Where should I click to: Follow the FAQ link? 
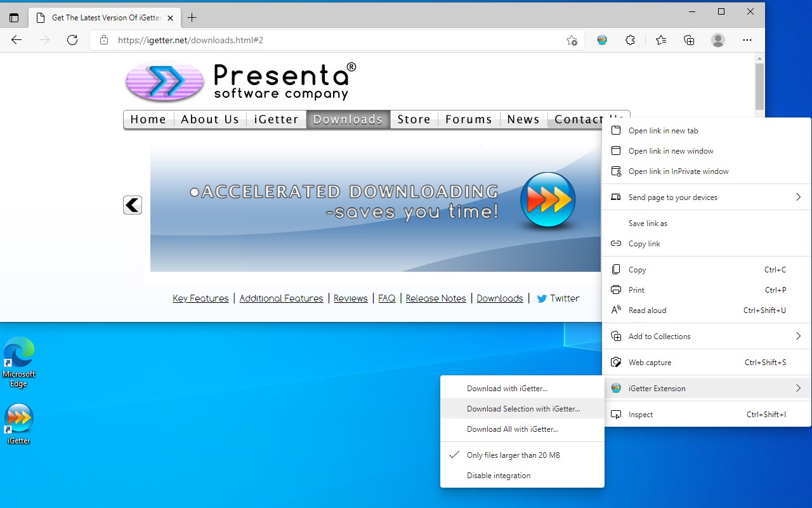tap(387, 298)
